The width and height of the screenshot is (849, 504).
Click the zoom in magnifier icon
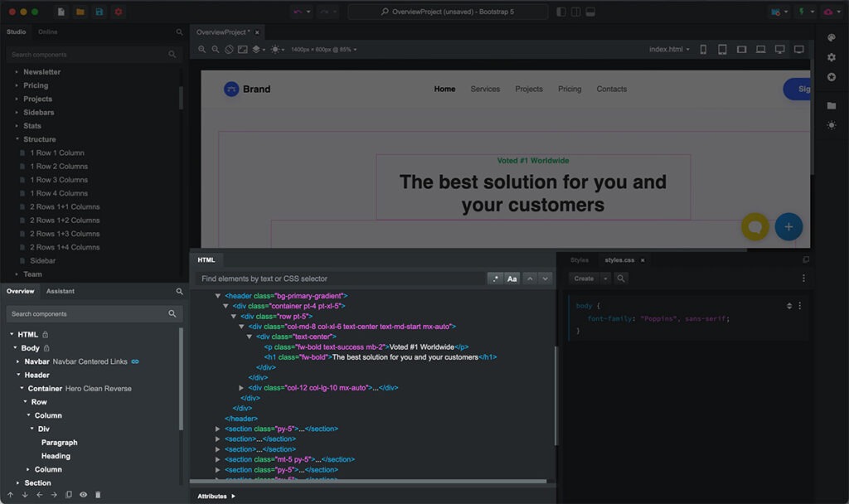pyautogui.click(x=201, y=50)
